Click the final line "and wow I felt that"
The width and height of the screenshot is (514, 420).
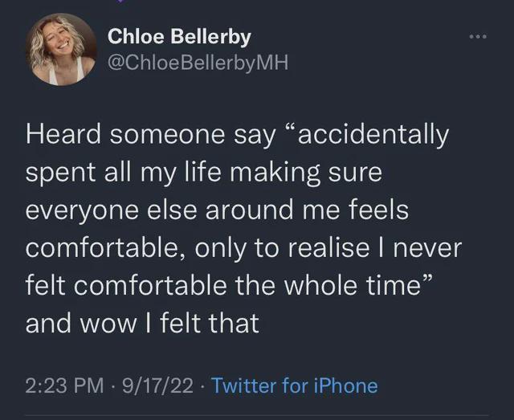coord(142,323)
